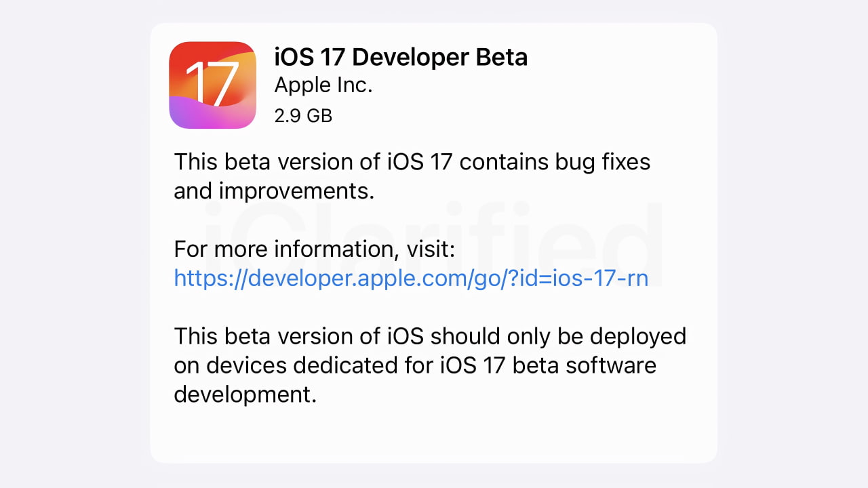This screenshot has width=868, height=488.
Task: Click the Apple Inc. developer name
Action: [x=323, y=85]
